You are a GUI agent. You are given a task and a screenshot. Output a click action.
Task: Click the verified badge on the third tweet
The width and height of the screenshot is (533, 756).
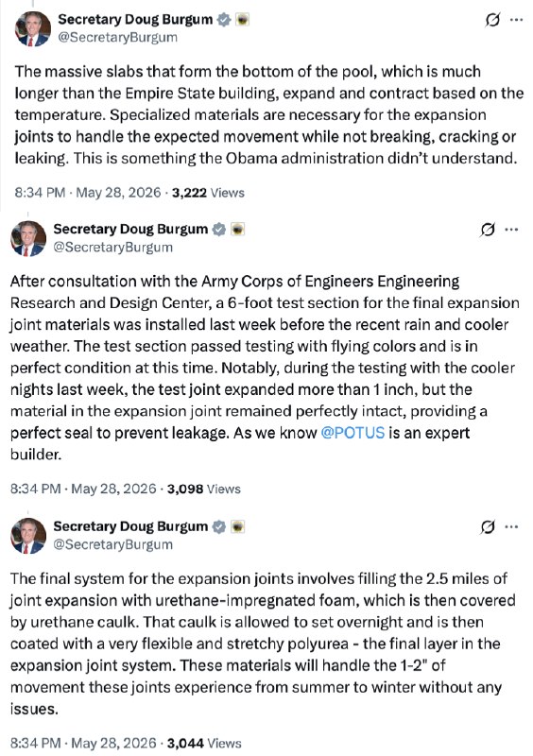219,527
